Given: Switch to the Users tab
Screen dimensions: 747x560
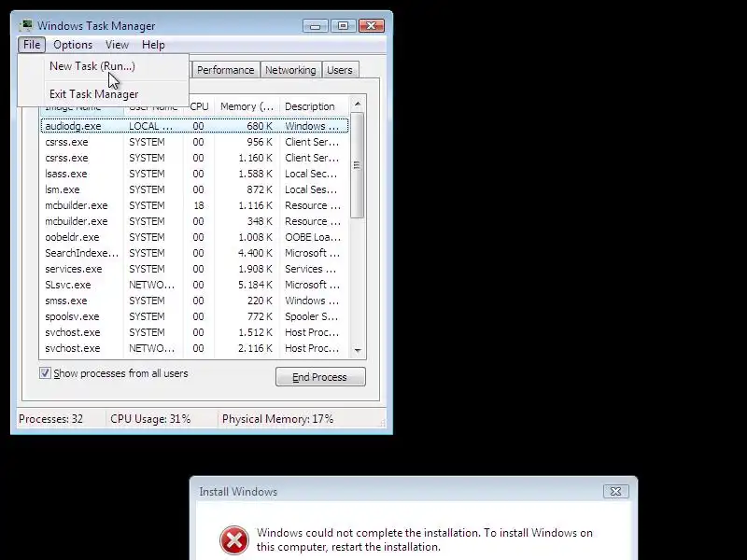Looking at the screenshot, I should [x=340, y=70].
